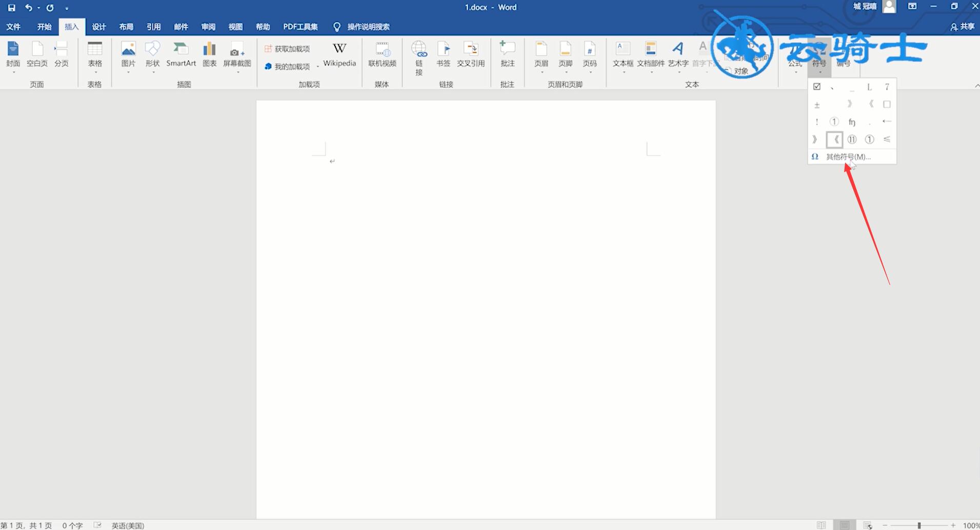Switch to the References (引用) tab

pyautogui.click(x=153, y=27)
